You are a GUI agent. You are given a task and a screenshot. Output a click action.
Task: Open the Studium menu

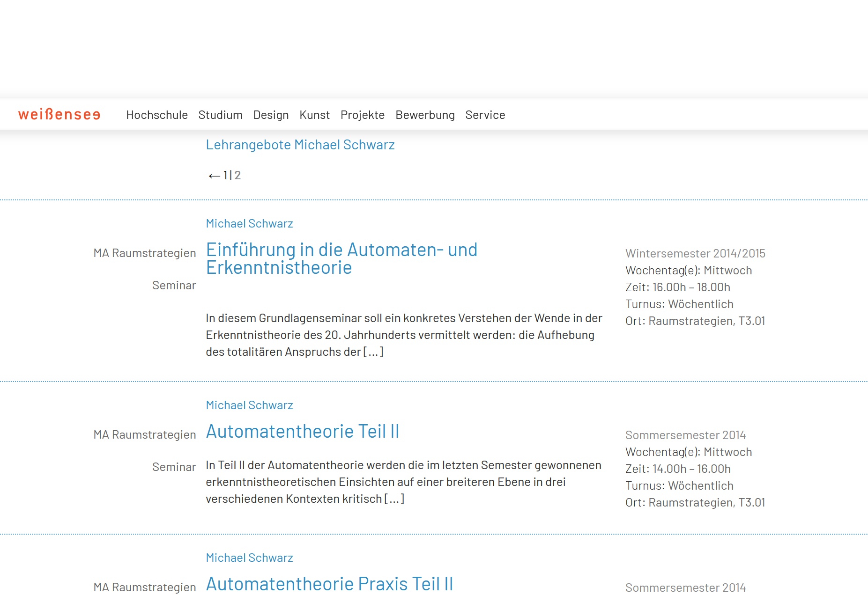[220, 115]
